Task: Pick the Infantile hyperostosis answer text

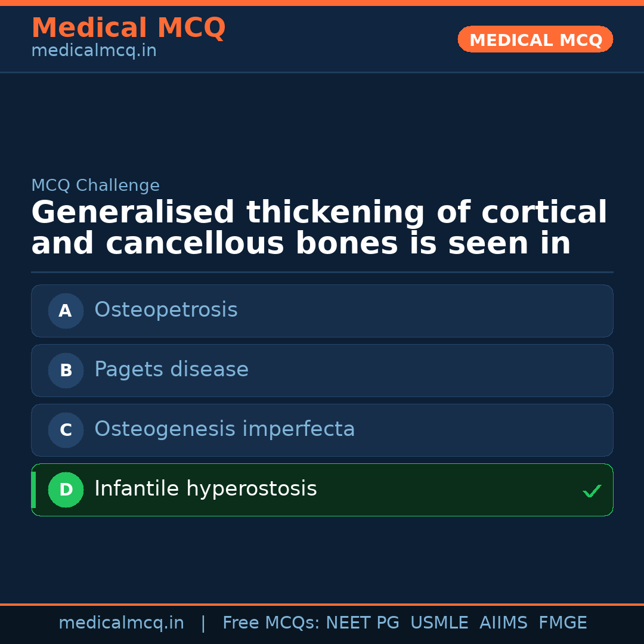Action: coord(205,489)
